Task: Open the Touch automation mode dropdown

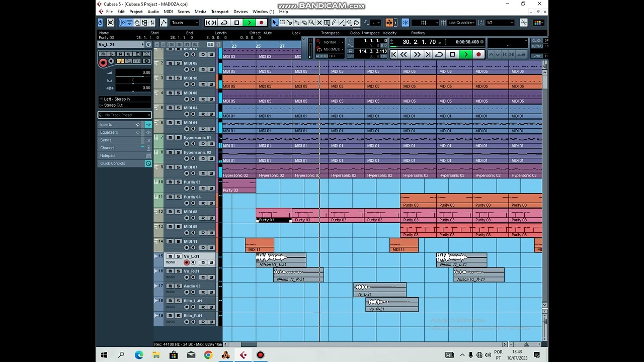Action: pos(185,23)
